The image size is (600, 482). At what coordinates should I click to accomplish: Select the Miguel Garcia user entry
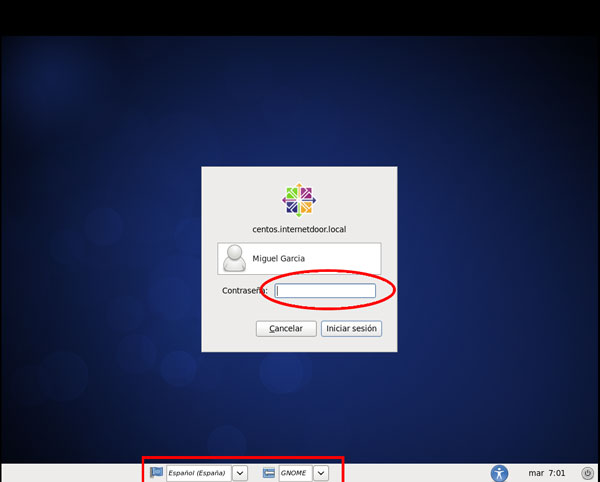coord(299,258)
